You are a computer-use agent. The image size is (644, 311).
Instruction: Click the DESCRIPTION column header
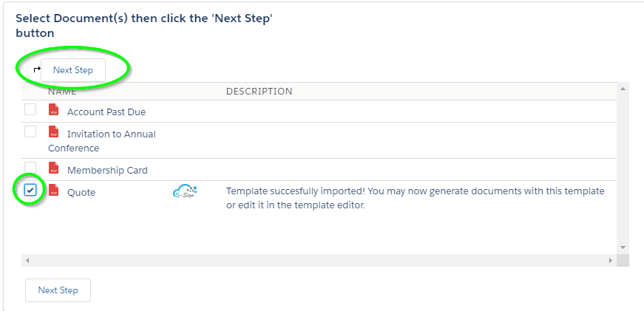point(260,92)
